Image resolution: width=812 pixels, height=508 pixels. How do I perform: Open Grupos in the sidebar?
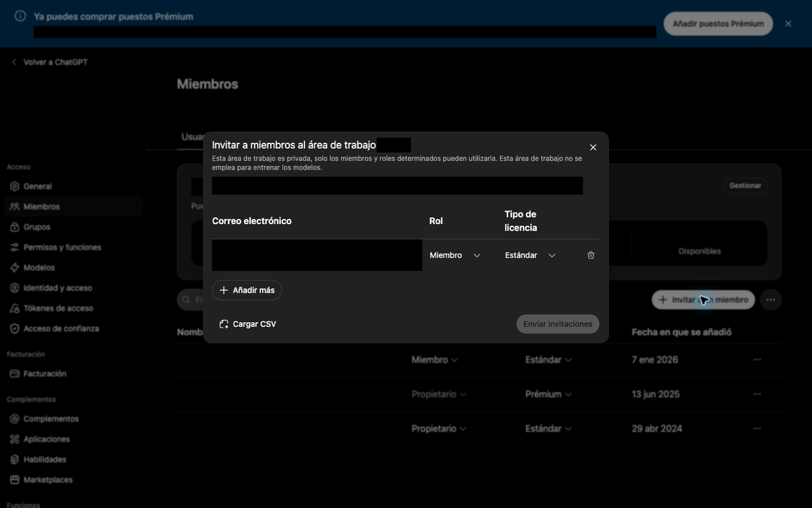tap(74, 227)
